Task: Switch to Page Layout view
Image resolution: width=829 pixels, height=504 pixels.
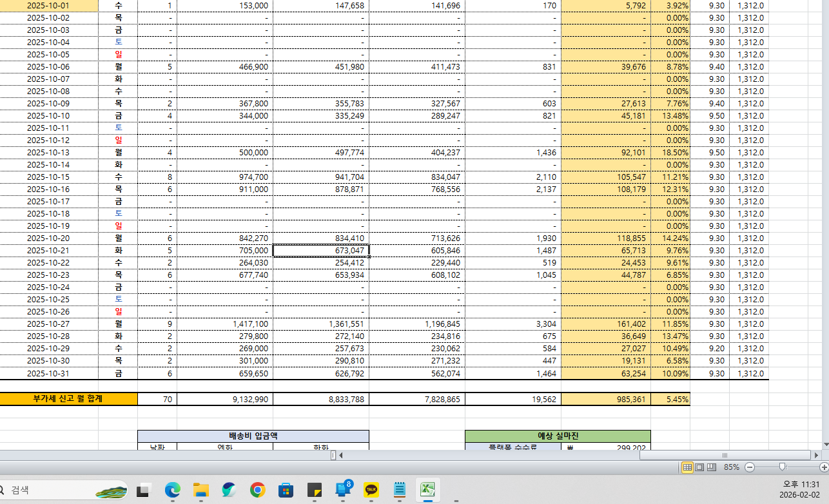Action: click(699, 467)
